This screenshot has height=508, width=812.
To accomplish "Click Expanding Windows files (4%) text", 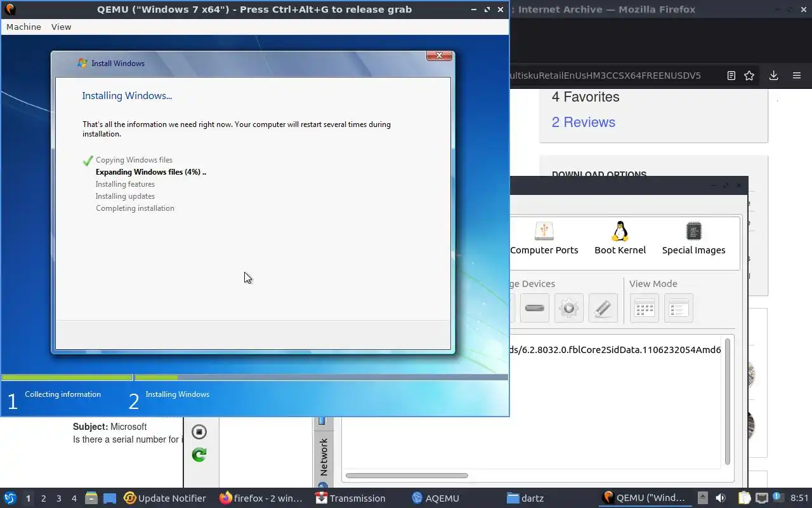I will pyautogui.click(x=150, y=172).
